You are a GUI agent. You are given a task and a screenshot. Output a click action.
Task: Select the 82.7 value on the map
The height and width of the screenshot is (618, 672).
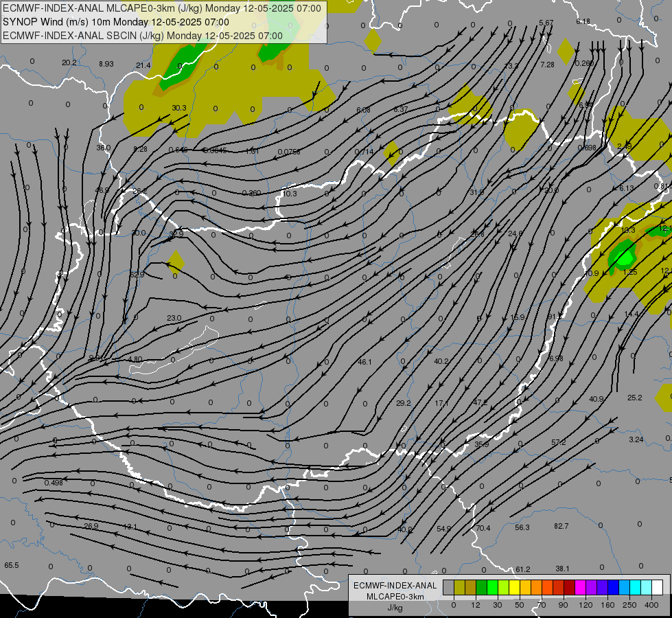(561, 526)
